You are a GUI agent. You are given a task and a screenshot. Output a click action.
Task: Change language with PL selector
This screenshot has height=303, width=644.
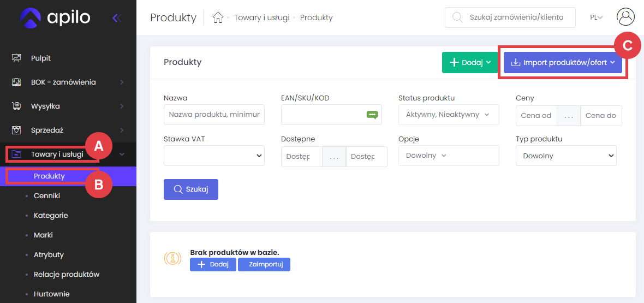596,17
